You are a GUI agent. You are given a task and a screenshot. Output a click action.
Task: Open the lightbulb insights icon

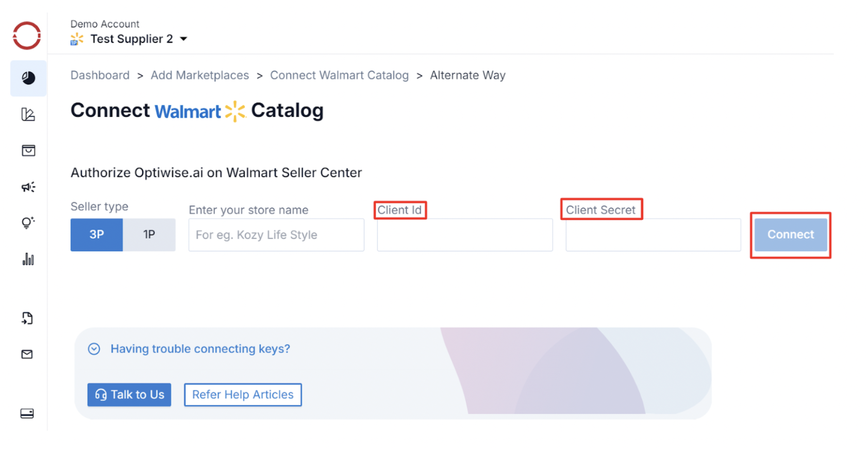tap(28, 222)
